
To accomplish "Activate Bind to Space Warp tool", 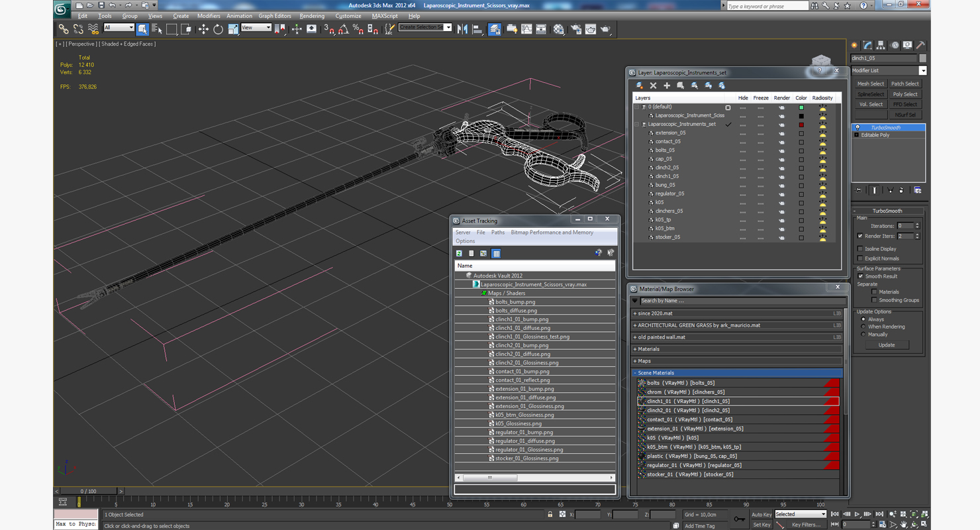I will click(93, 29).
